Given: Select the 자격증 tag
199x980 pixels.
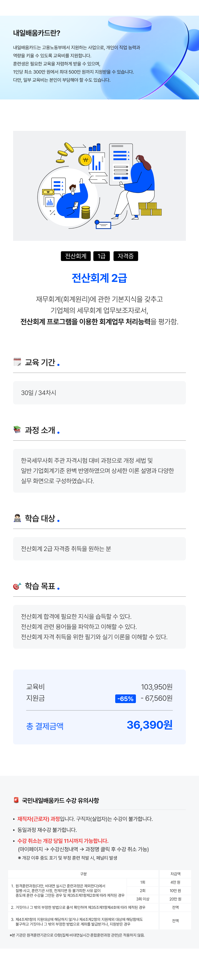Looking at the screenshot, I should 126,256.
